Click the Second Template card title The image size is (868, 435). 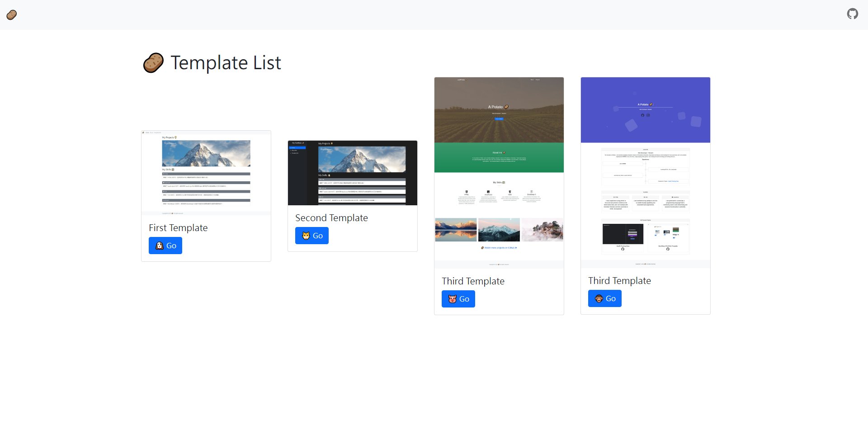click(x=331, y=218)
